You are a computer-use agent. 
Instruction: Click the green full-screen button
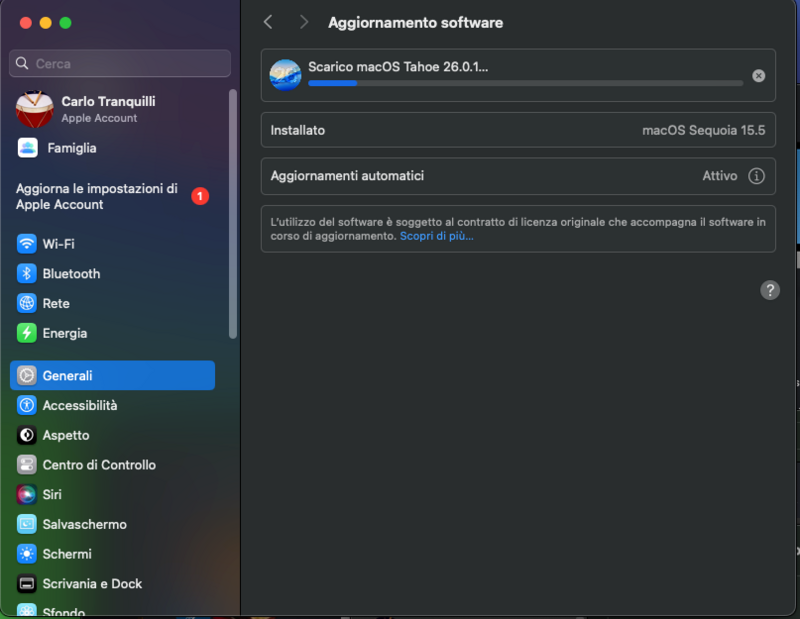click(65, 23)
